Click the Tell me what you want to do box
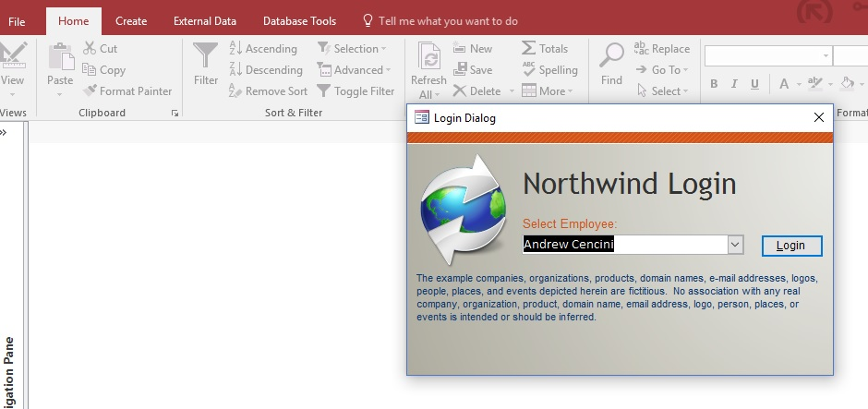868x409 pixels. click(440, 21)
